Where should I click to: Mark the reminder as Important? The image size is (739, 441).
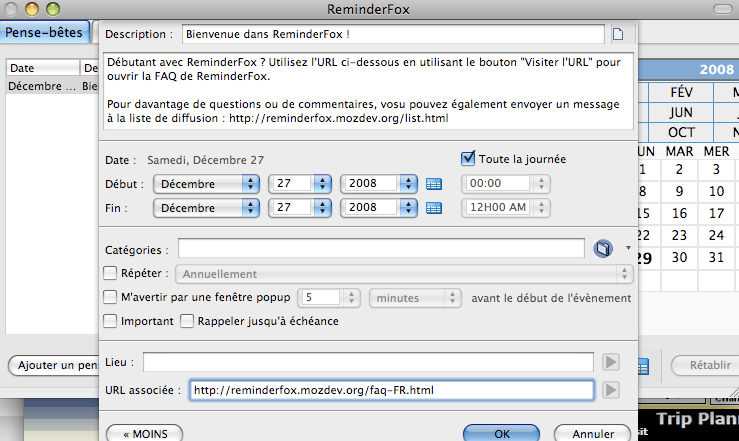click(111, 321)
